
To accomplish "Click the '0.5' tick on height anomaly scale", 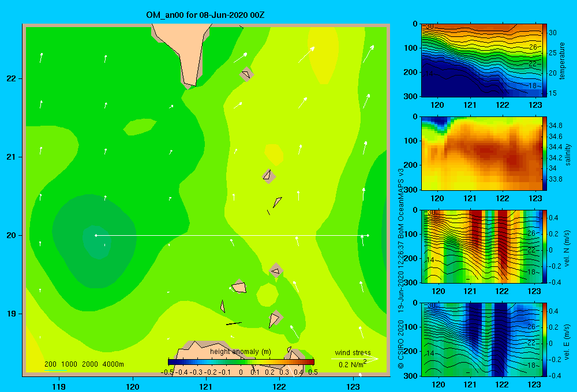I will tap(313, 372).
